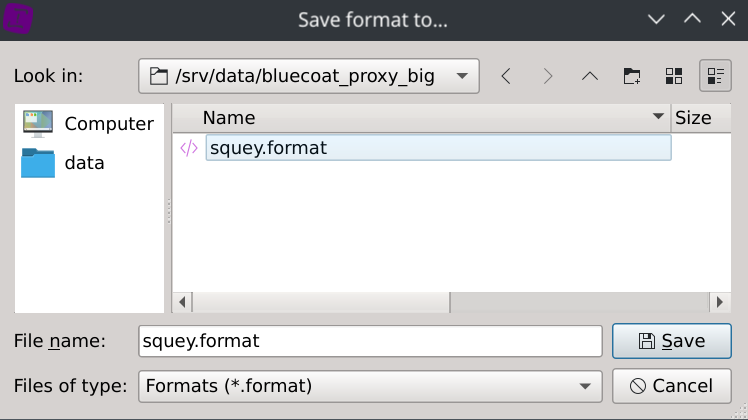Image resolution: width=748 pixels, height=420 pixels.
Task: Switch to icon list view
Action: 673,76
